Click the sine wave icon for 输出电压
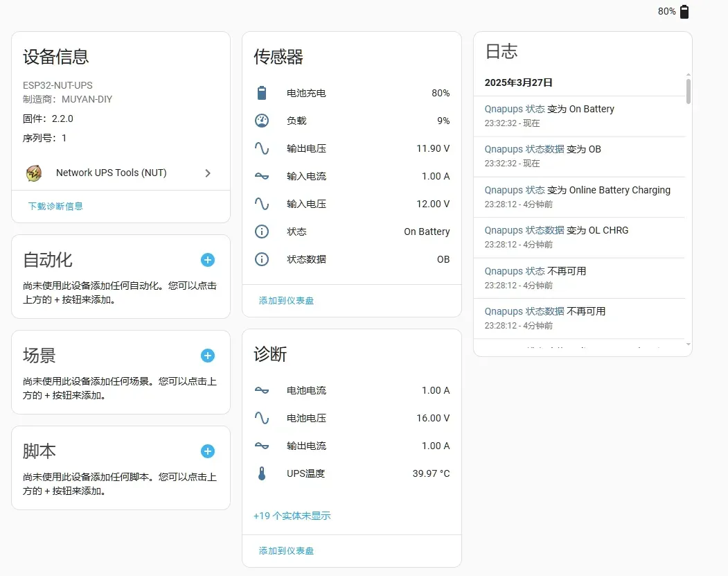The width and height of the screenshot is (728, 576). pyautogui.click(x=261, y=148)
